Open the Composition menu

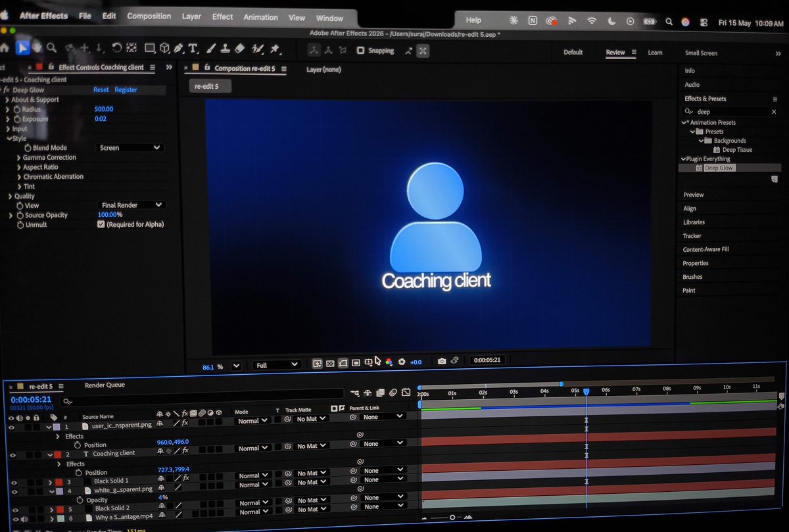pos(149,16)
